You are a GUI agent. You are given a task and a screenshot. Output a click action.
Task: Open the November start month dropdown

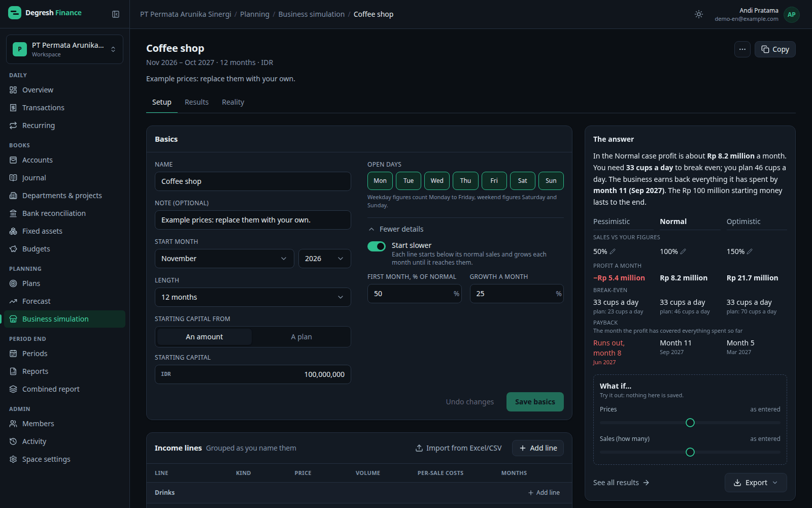224,259
